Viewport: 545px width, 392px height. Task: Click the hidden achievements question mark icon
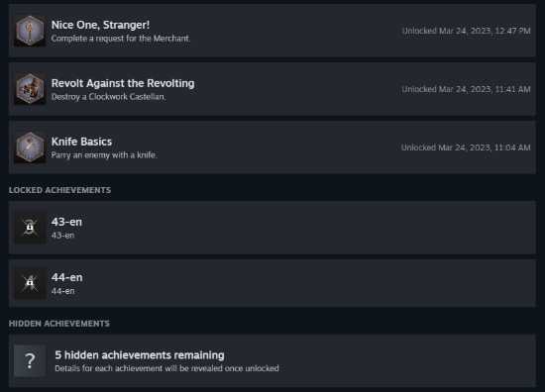30,360
